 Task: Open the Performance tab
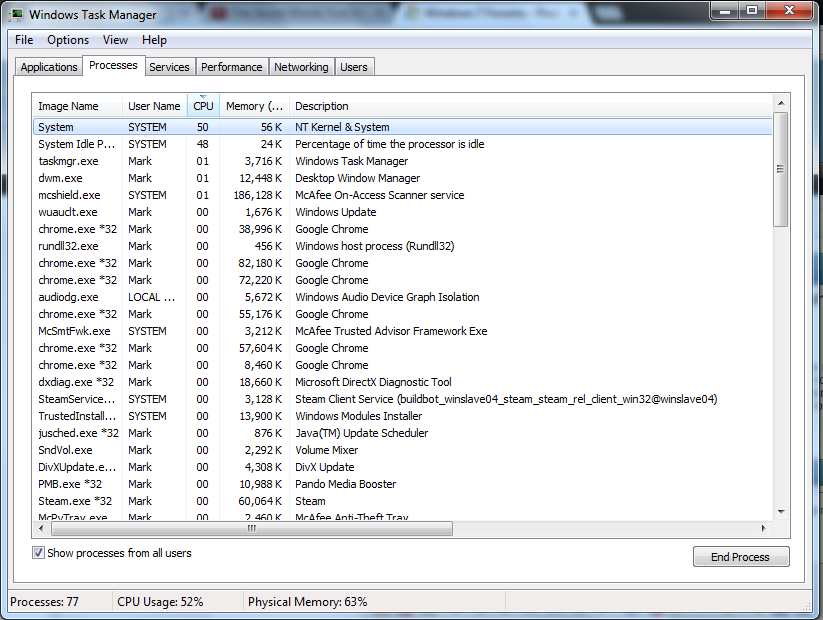coord(231,67)
